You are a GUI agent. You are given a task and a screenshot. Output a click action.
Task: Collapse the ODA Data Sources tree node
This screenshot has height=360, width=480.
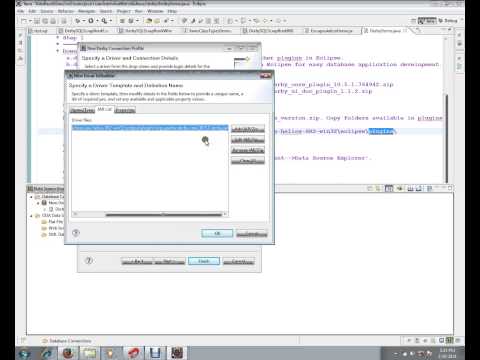31,216
